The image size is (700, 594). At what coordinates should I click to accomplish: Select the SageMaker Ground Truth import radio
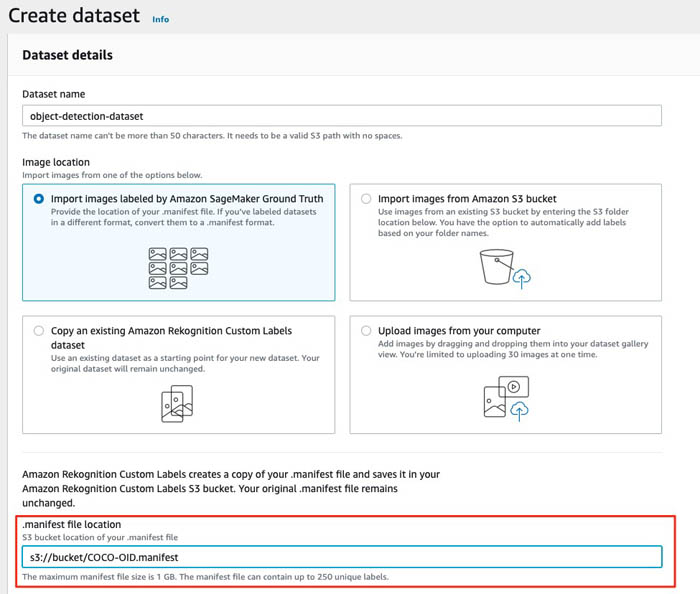[x=39, y=199]
